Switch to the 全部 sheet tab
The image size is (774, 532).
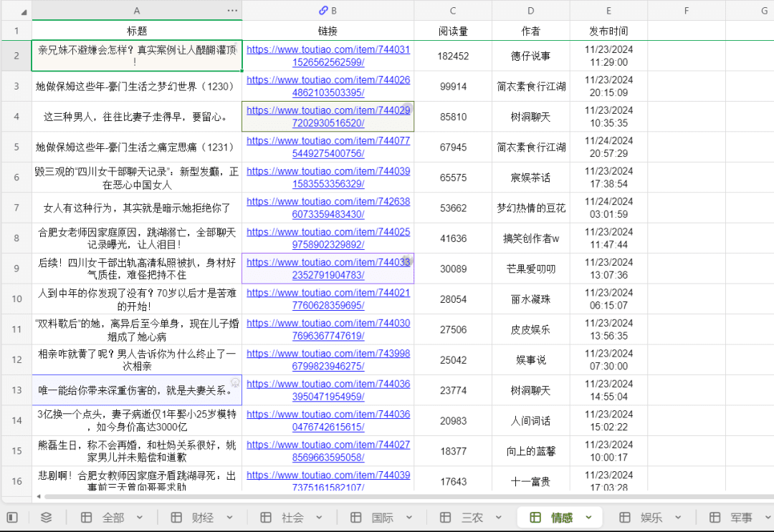[x=113, y=517]
